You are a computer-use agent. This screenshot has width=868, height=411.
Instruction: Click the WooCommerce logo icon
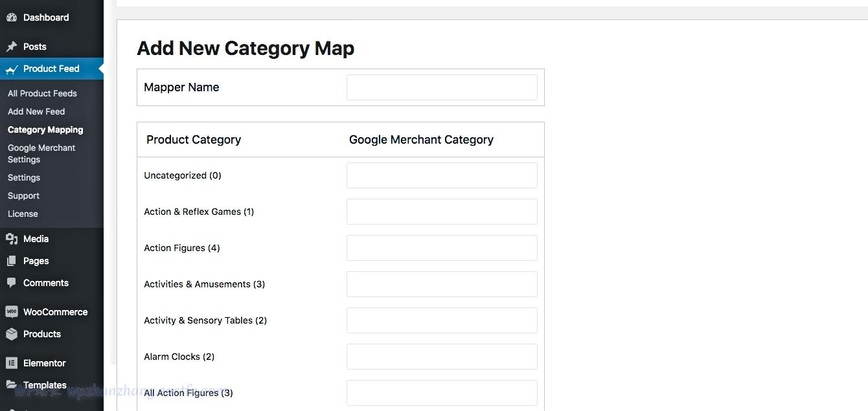coord(12,312)
